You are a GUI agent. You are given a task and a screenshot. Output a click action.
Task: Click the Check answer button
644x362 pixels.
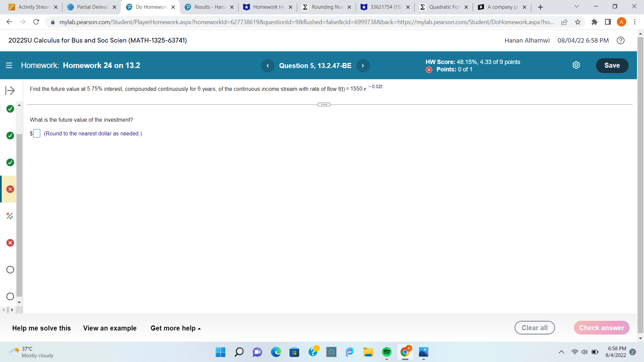[x=601, y=328]
